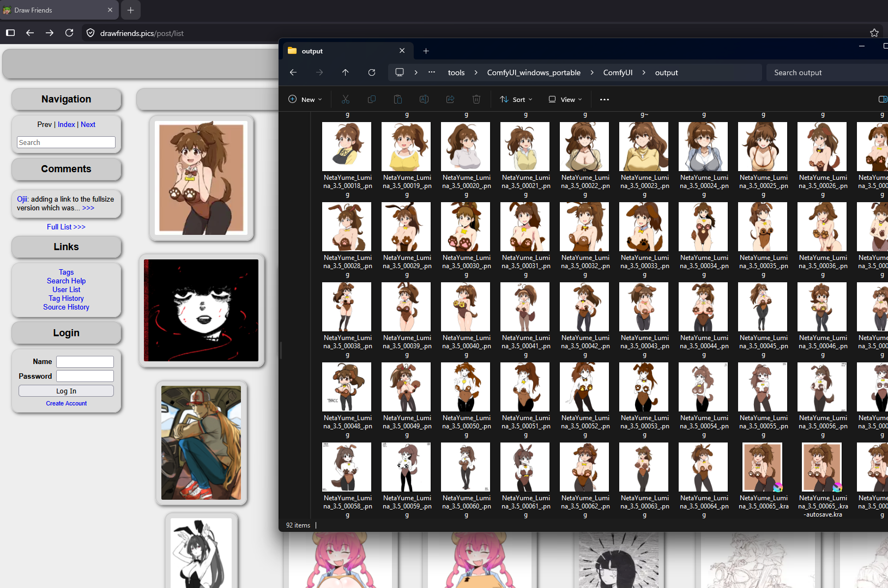Screen dimensions: 888x588
Task: Click the ComfyUI_windows_portable breadcrumb
Action: tap(534, 72)
